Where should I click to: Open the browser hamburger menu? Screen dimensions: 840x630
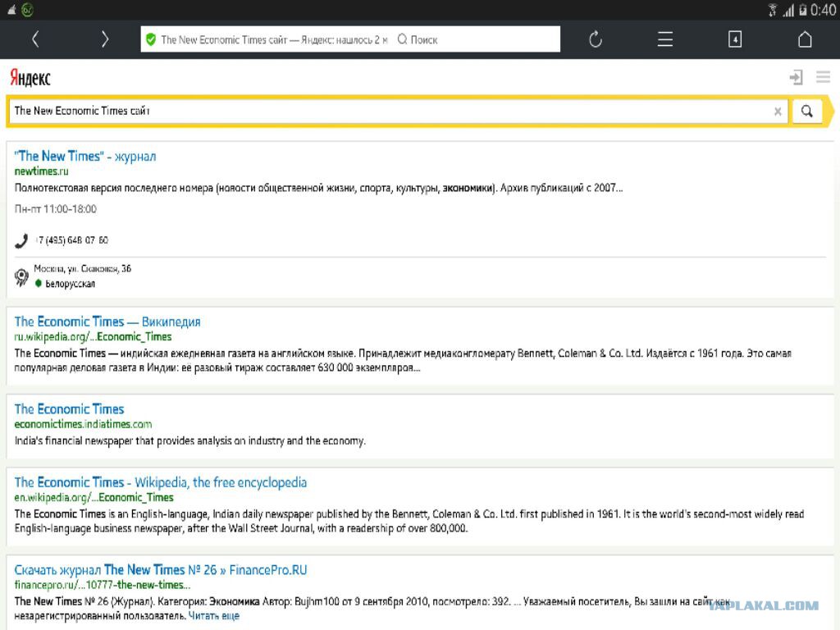664,39
